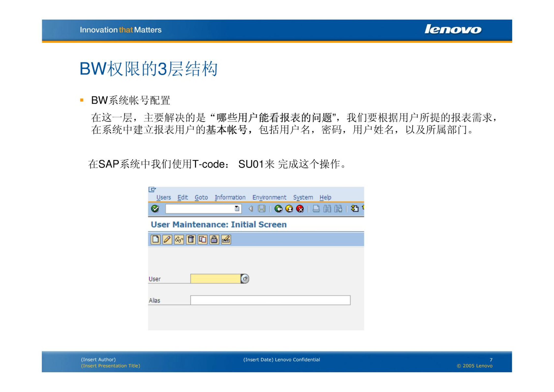Viewport: 554px width, 392px height.
Task: Click the Save disk icon
Action: coord(262,209)
